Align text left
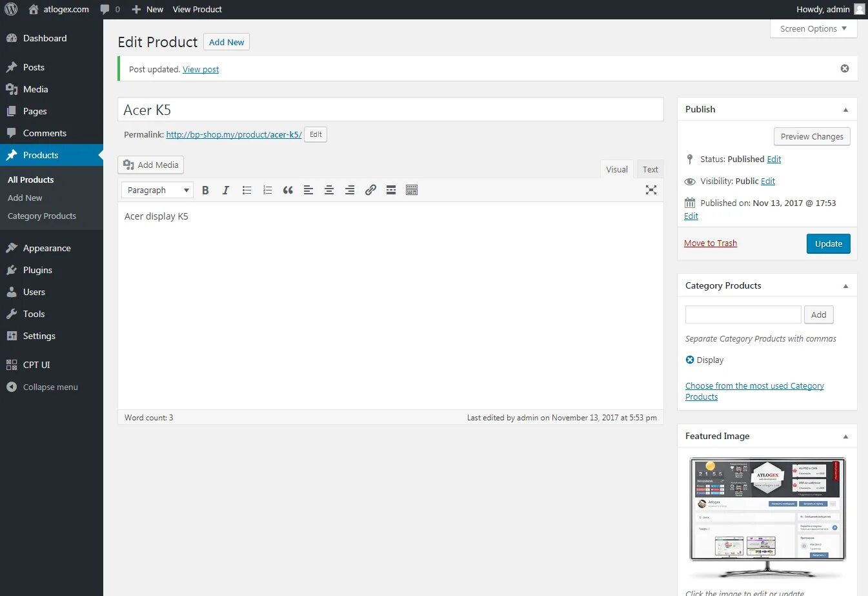This screenshot has width=868, height=596. tap(308, 190)
